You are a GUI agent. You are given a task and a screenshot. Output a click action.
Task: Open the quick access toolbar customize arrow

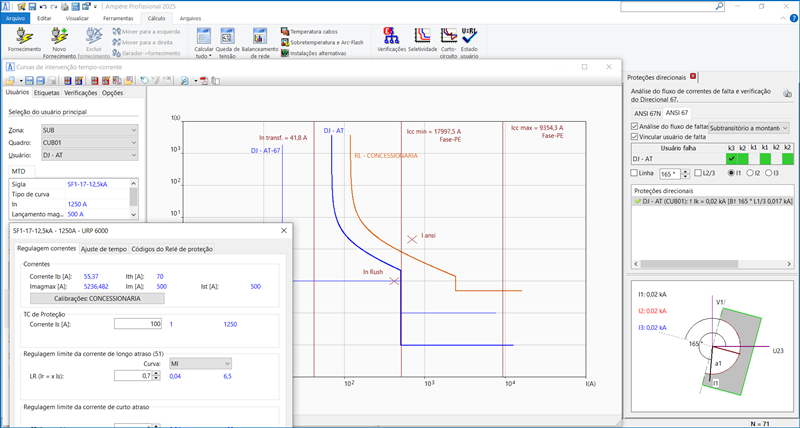[x=95, y=7]
